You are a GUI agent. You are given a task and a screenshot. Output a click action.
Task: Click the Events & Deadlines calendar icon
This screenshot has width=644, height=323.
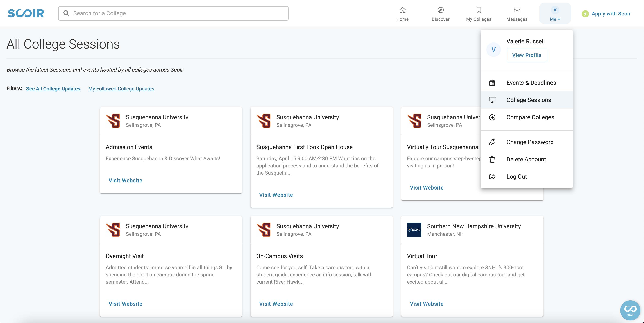pos(492,83)
